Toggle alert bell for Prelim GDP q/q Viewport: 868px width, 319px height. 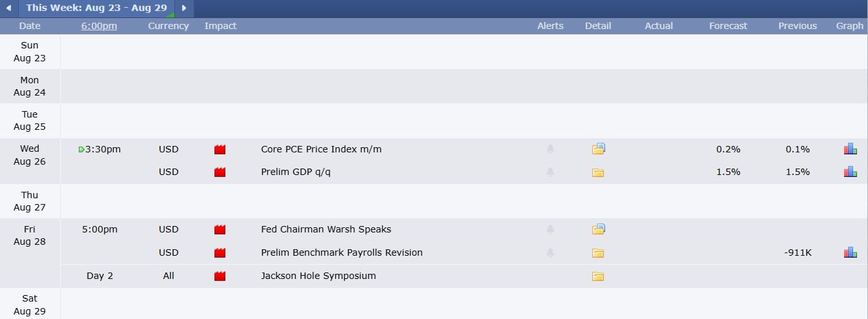550,172
